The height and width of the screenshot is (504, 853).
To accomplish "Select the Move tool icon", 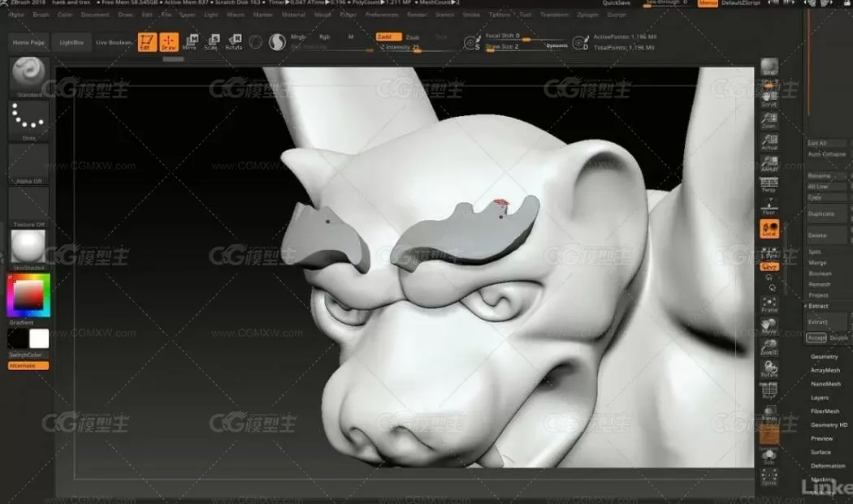I will 190,42.
